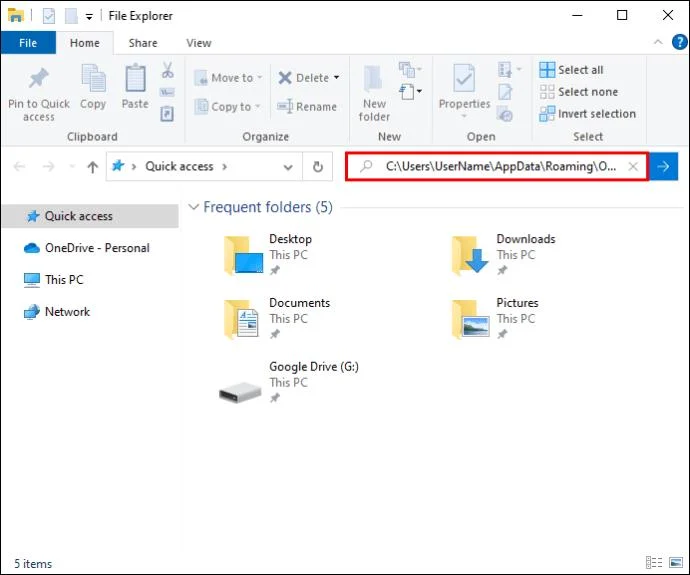The width and height of the screenshot is (690, 575).
Task: Open the New item dropdown icon
Action: click(x=410, y=70)
